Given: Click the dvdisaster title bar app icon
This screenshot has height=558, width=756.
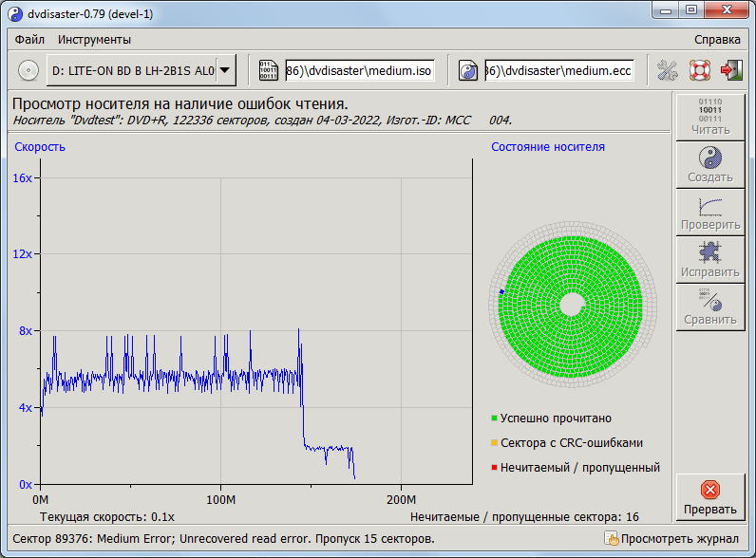Looking at the screenshot, I should 13,12.
